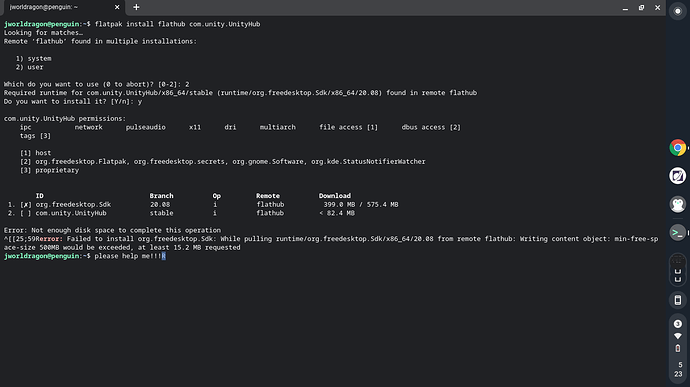Click the battery status icon
This screenshot has width=690, height=387.
pos(678,348)
